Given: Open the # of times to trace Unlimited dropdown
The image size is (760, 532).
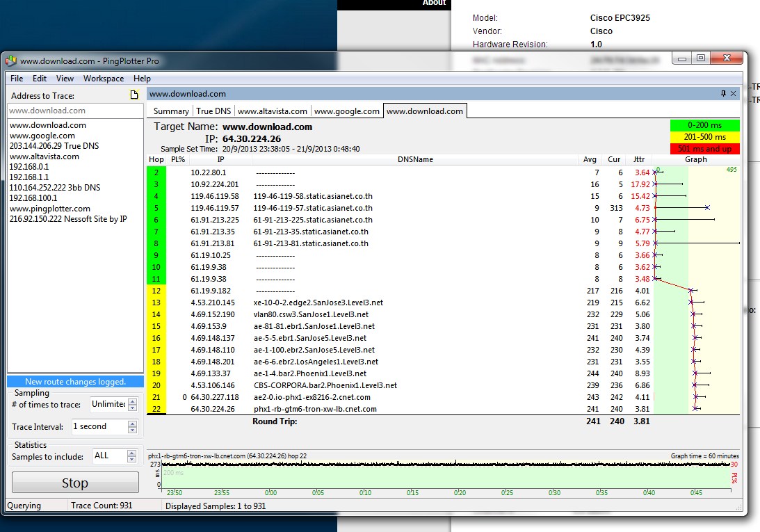Looking at the screenshot, I should click(x=108, y=404).
